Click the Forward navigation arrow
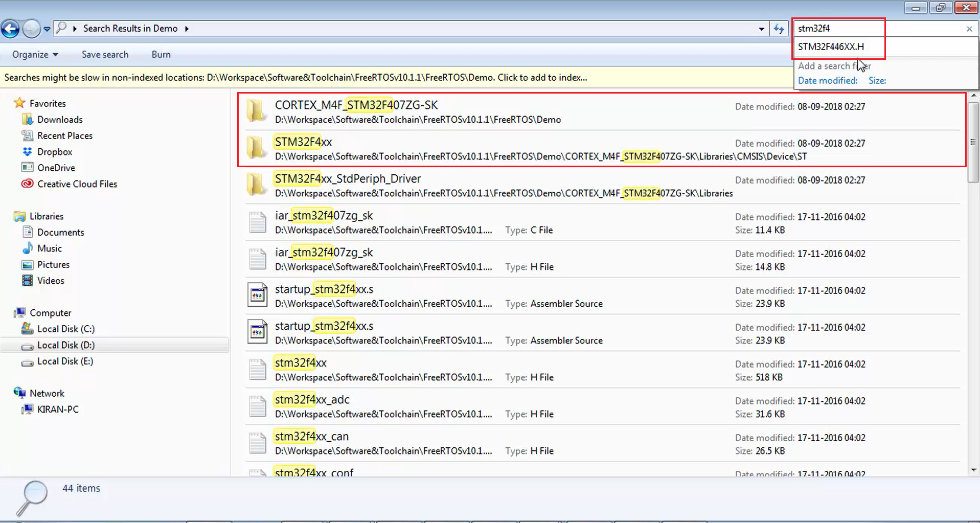The width and height of the screenshot is (980, 523). [32, 29]
